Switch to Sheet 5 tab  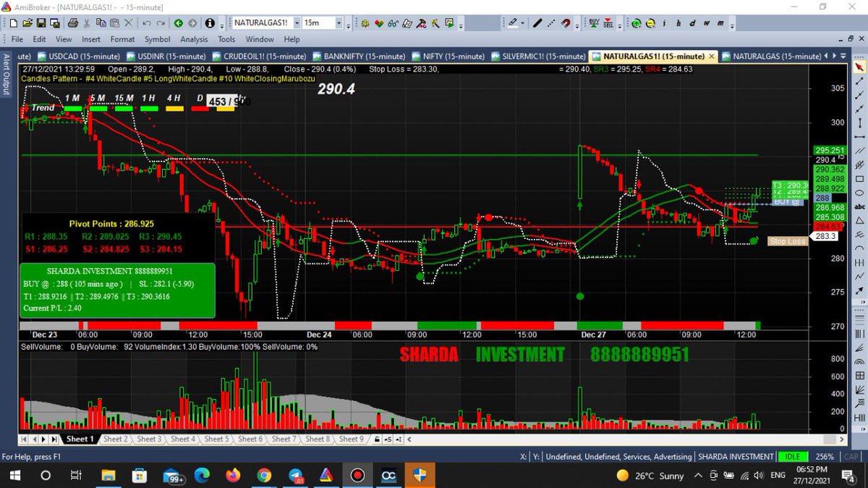(x=216, y=439)
